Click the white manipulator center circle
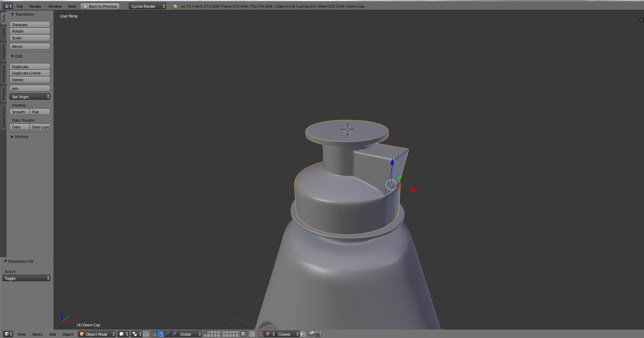 click(391, 185)
